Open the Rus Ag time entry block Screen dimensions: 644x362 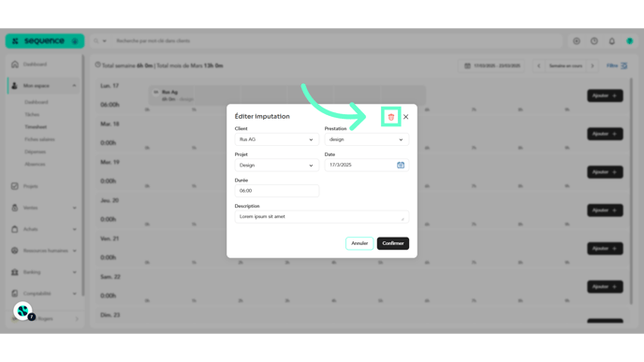[x=286, y=95]
